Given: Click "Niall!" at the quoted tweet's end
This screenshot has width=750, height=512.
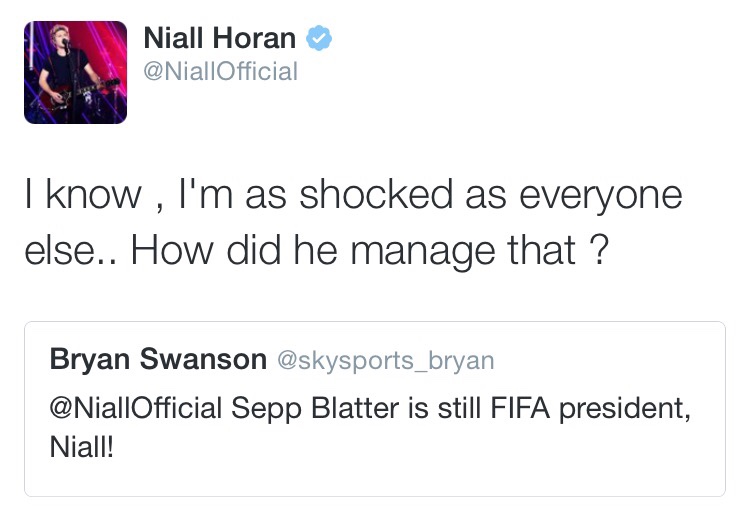Looking at the screenshot, I should point(82,447).
